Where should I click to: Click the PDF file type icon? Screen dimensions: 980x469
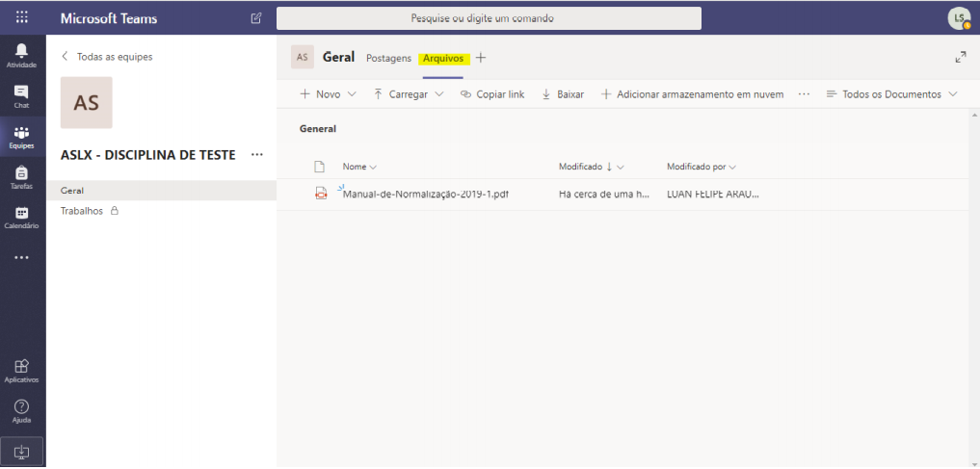[x=321, y=195]
